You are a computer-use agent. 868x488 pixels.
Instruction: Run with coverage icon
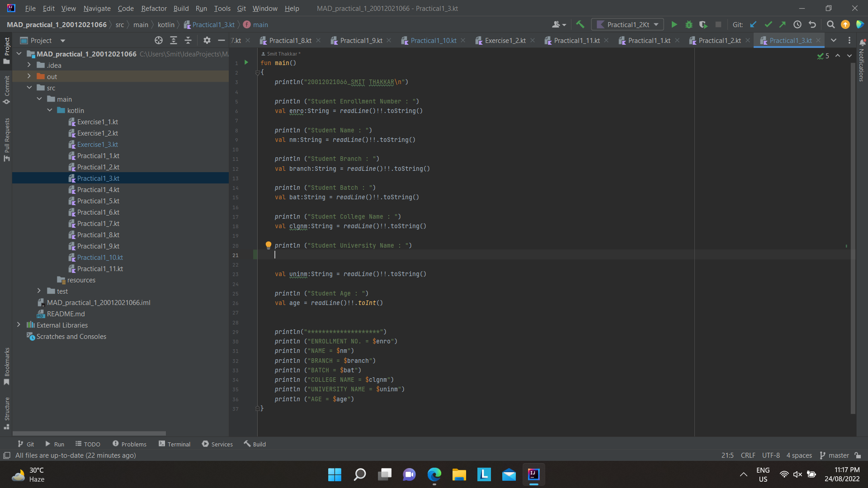click(703, 24)
